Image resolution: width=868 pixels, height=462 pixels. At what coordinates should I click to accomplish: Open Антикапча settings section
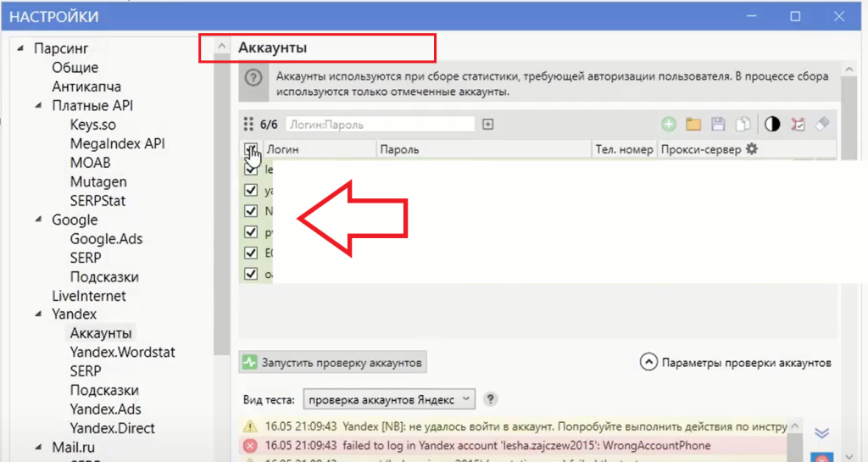coord(86,86)
